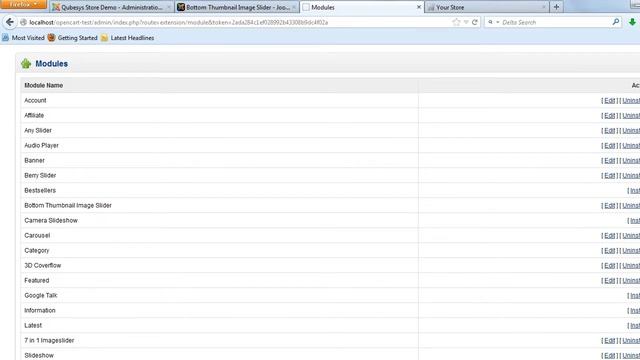
Task: Select the 3D Coverflow row name
Action: (42, 266)
